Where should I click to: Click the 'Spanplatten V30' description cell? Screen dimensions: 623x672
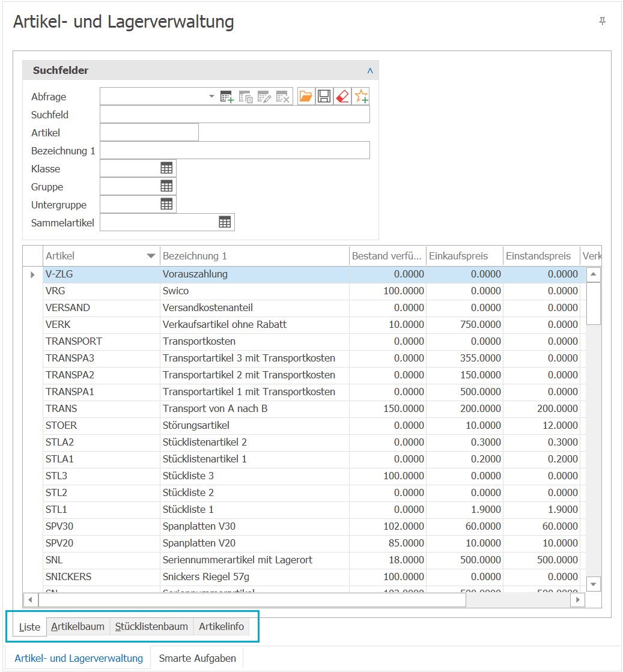(255, 526)
